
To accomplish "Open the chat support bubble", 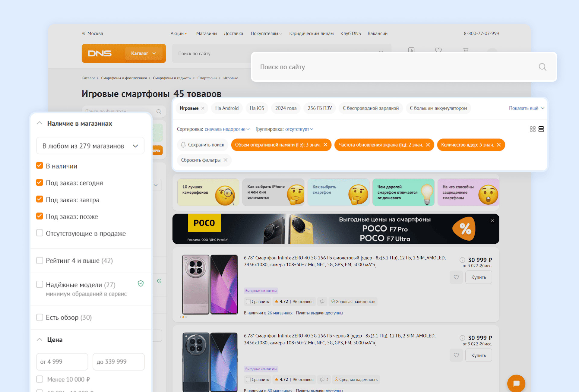I will coord(516,383).
